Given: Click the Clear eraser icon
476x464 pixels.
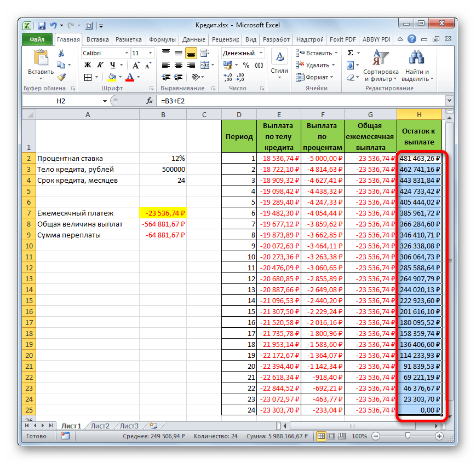Looking at the screenshot, I should pyautogui.click(x=351, y=77).
